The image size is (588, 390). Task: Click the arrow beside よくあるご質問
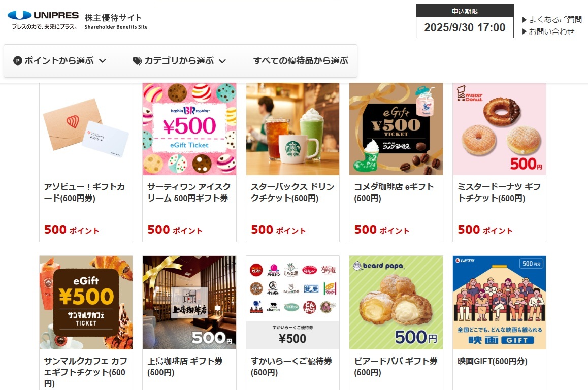tap(525, 20)
